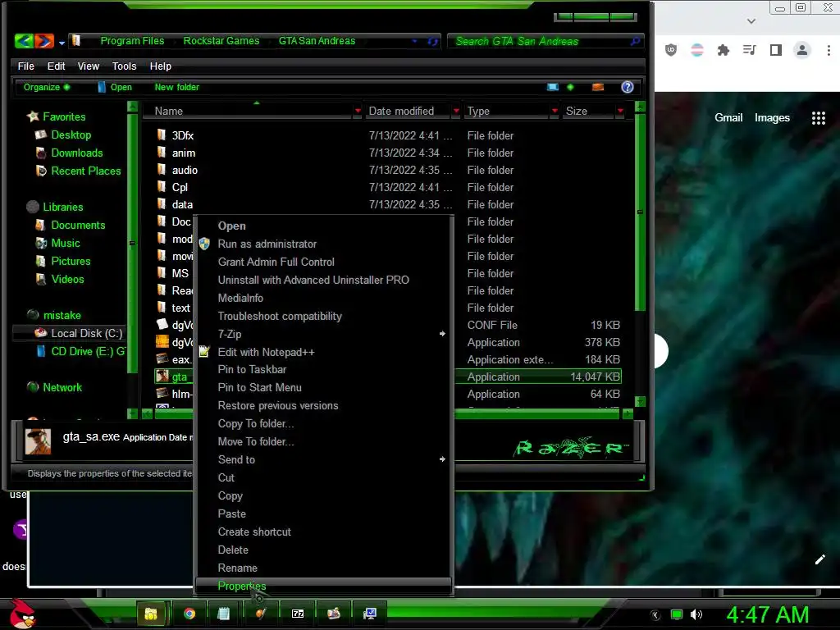The image size is (840, 630).
Task: Open the recent locations dropdown arrow
Action: (62, 43)
